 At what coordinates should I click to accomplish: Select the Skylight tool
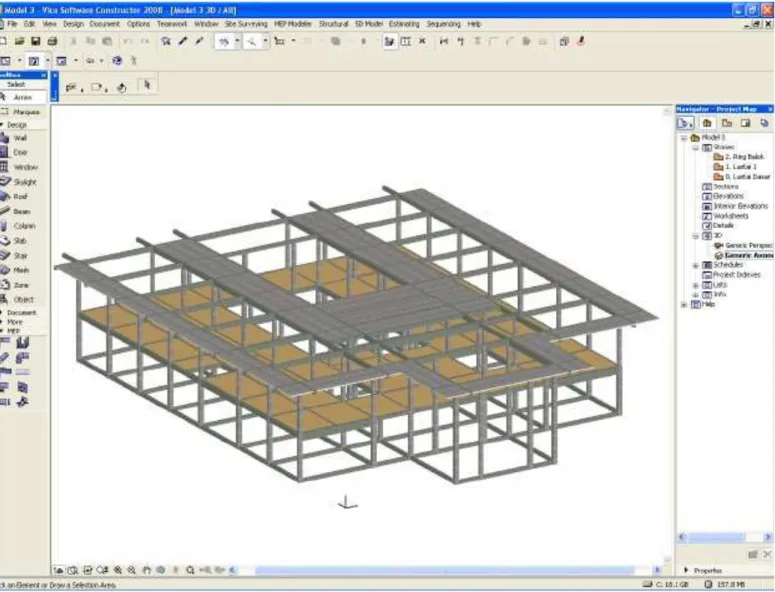(x=20, y=182)
